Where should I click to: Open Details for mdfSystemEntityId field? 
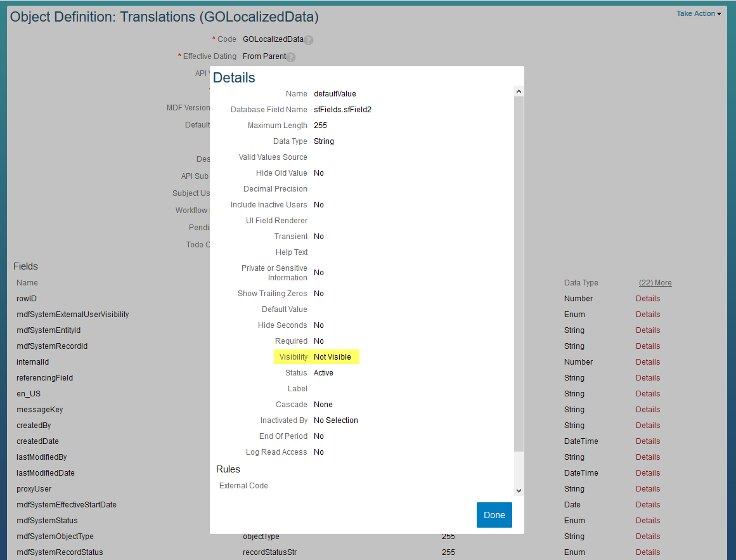click(x=648, y=330)
